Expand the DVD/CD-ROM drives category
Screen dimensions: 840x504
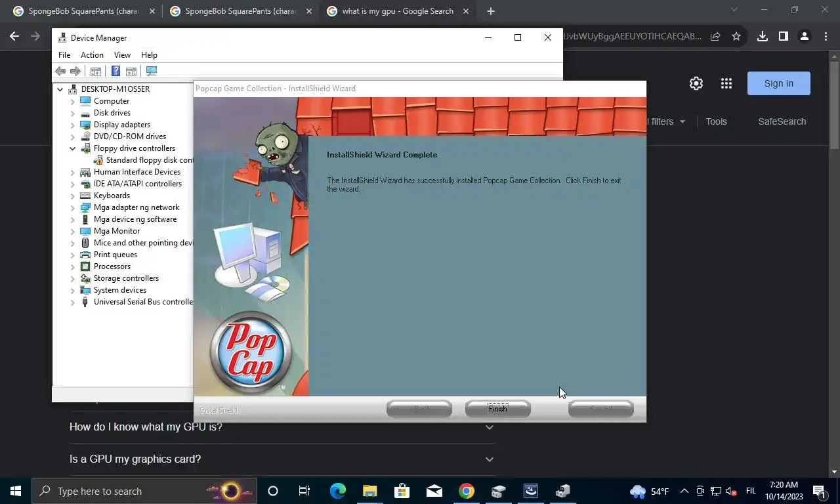[x=73, y=136]
